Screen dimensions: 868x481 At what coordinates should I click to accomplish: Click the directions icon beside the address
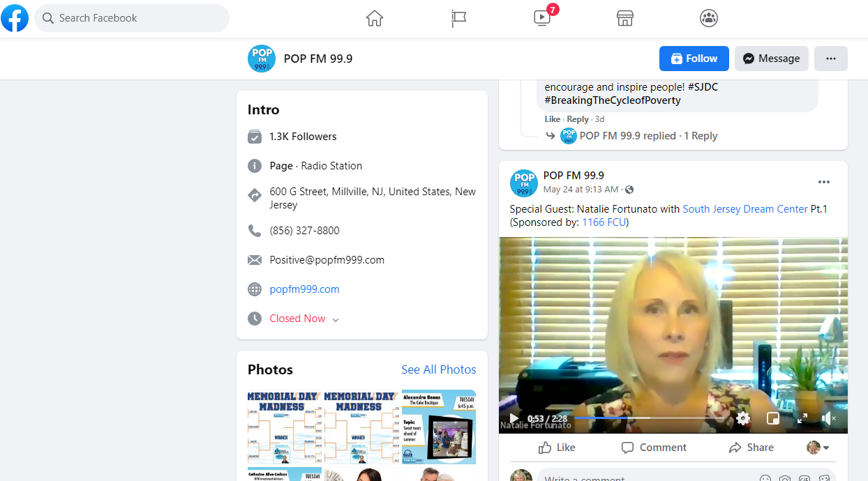click(x=255, y=196)
